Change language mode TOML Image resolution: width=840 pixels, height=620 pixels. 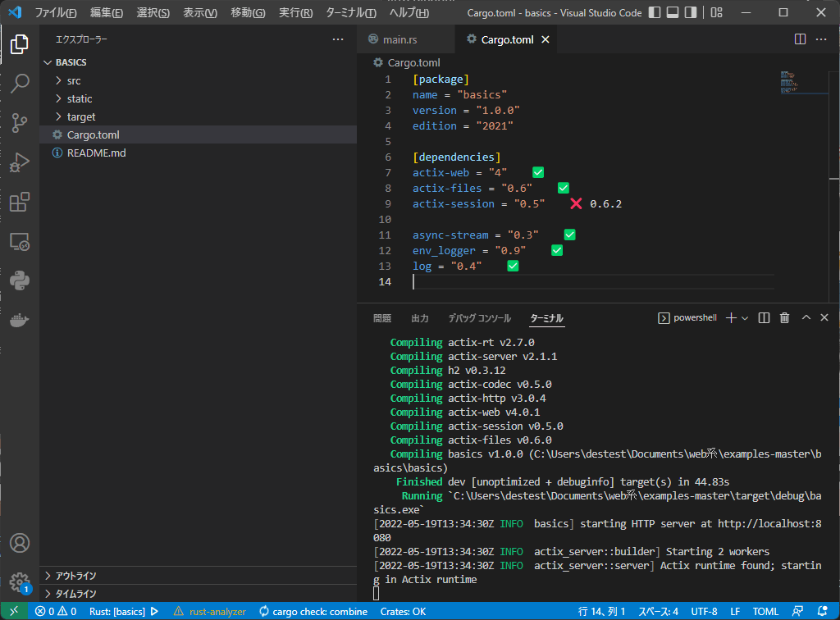click(765, 612)
